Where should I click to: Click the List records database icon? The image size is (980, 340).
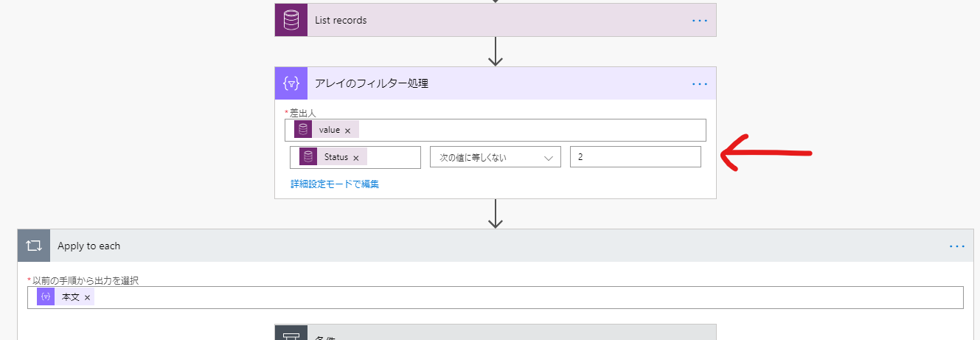[x=291, y=20]
